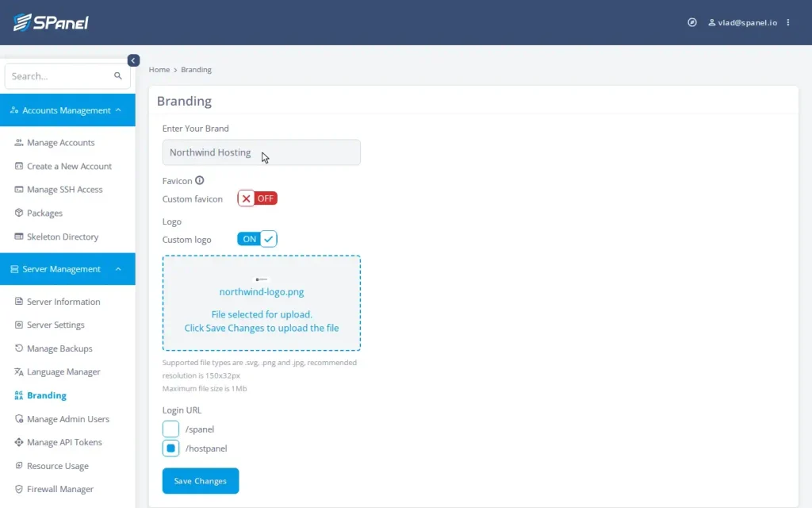Viewport: 812px width, 508px height.
Task: Click the uploaded logo preview thumbnail
Action: pos(262,279)
